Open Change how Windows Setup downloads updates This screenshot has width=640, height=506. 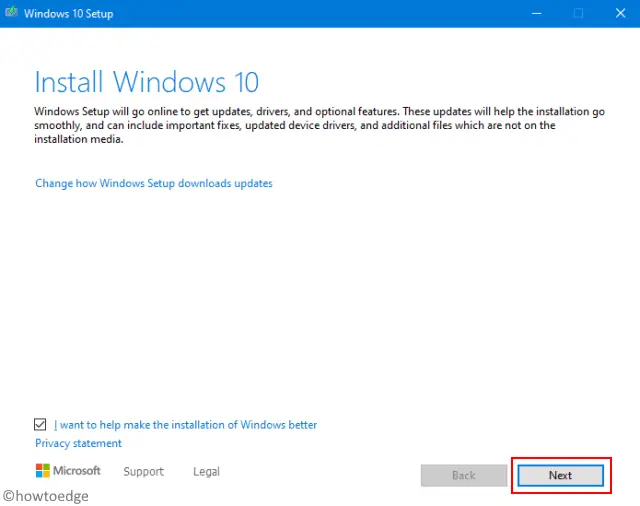(153, 183)
